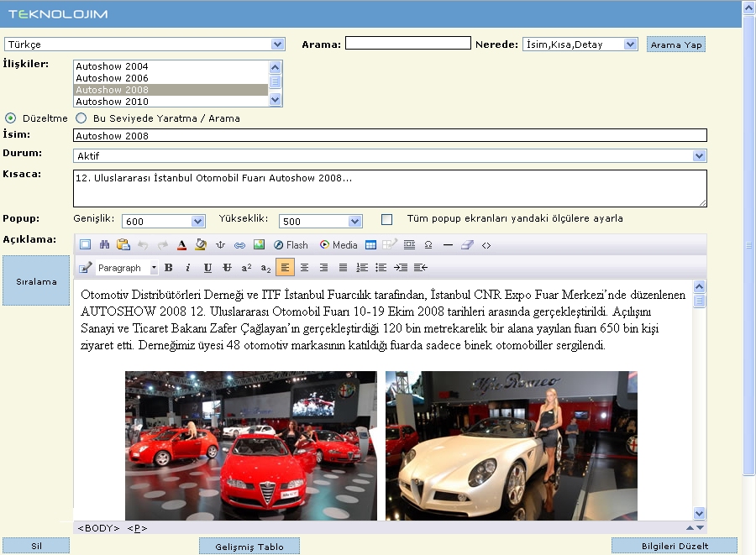Decrease paragraph indent

coord(421,267)
